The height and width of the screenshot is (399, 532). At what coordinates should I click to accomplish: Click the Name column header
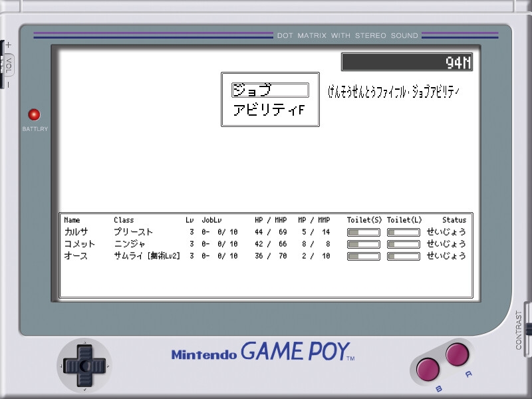[x=72, y=220]
